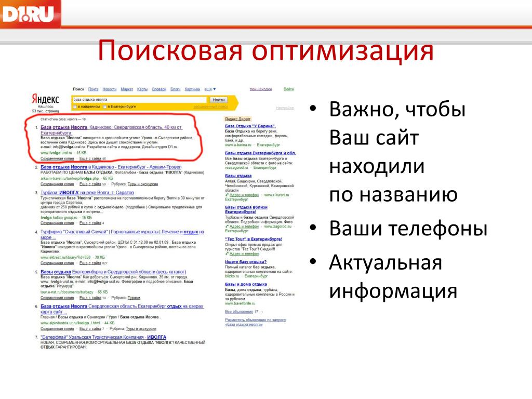
Task: Open the Почта link in Yandex bar
Action: point(94,89)
